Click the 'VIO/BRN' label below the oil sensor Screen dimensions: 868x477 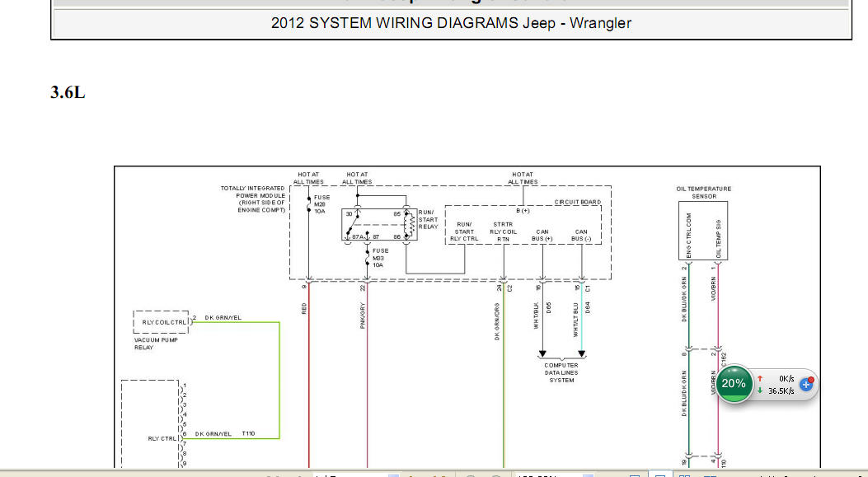pyautogui.click(x=714, y=289)
